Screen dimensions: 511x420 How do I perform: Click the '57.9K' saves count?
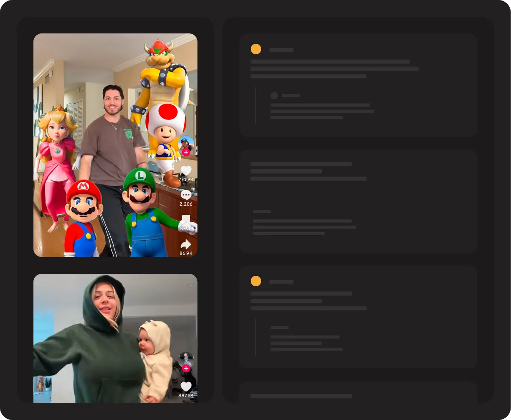coord(186,229)
